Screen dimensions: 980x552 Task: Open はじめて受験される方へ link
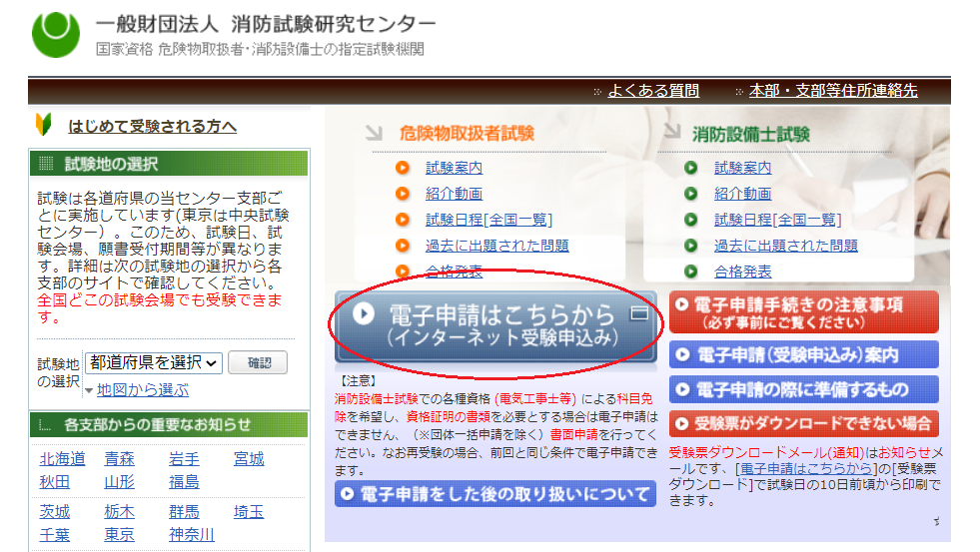click(152, 126)
